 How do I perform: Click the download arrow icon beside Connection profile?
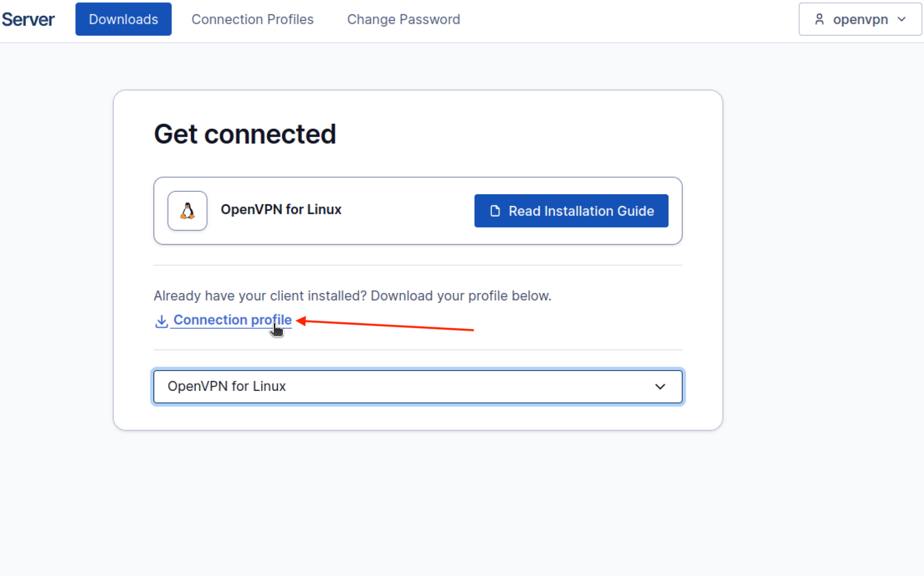pos(162,321)
